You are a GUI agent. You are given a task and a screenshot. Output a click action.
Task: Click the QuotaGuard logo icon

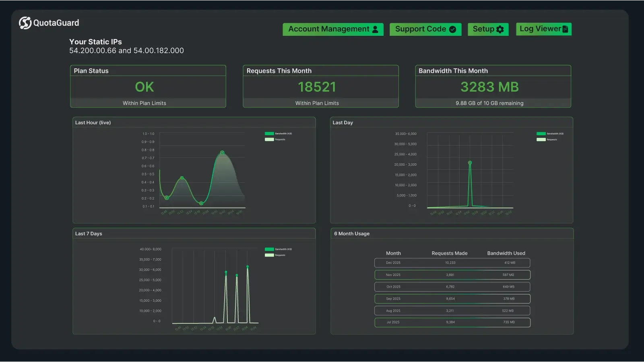25,23
